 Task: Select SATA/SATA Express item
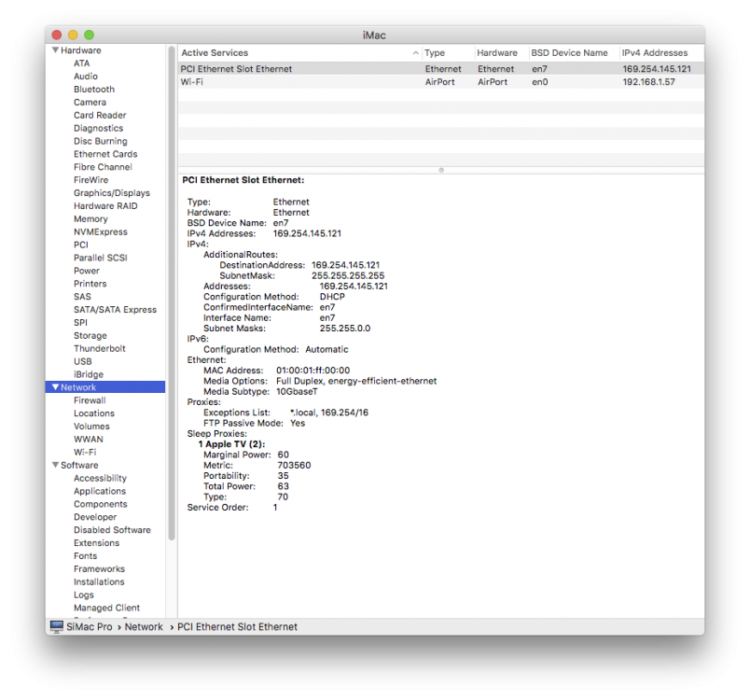(x=116, y=309)
